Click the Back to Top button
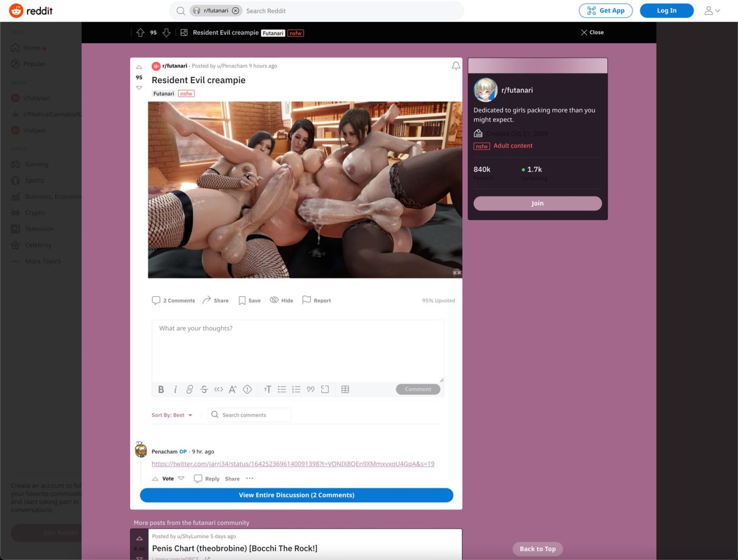 point(537,549)
